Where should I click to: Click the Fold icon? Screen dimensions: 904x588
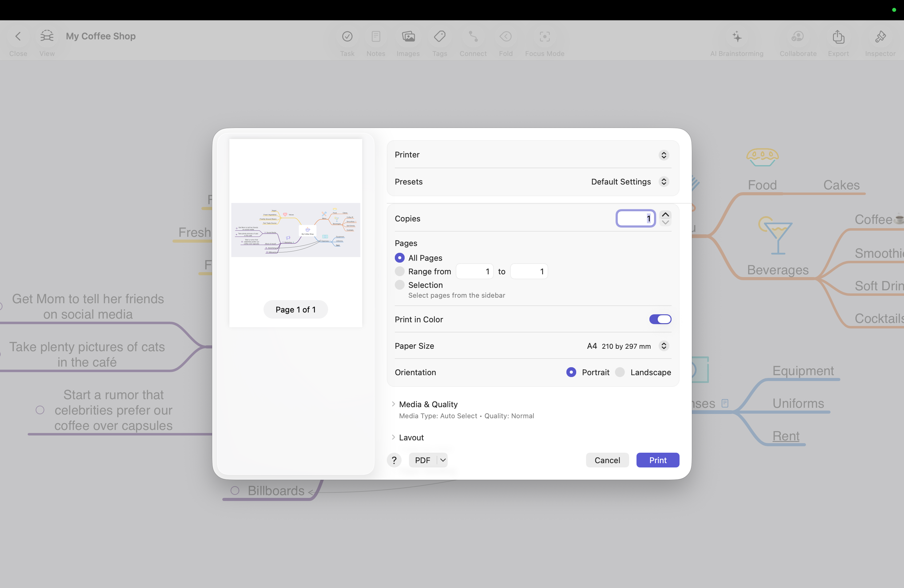[x=506, y=36]
